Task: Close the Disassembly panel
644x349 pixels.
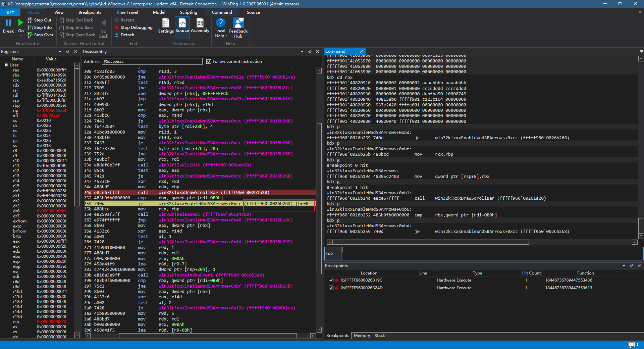Action: point(318,52)
